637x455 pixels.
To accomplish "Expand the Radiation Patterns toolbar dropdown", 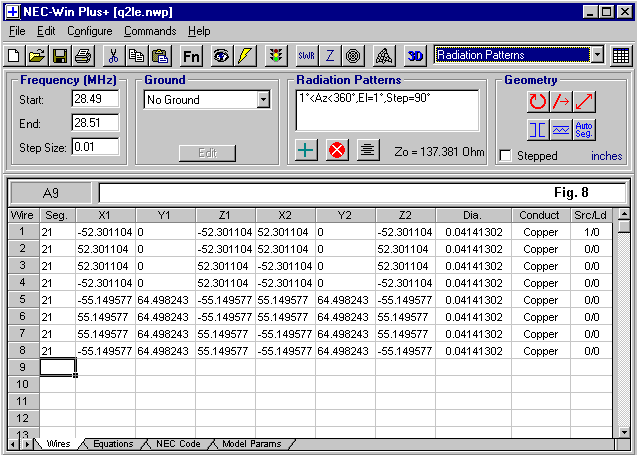I will 597,55.
